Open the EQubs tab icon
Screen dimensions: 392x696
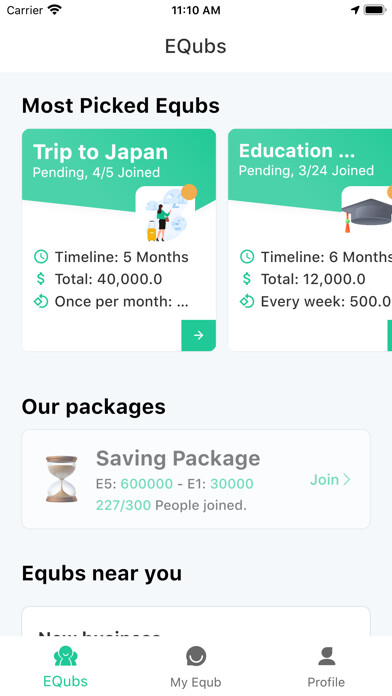point(66,656)
